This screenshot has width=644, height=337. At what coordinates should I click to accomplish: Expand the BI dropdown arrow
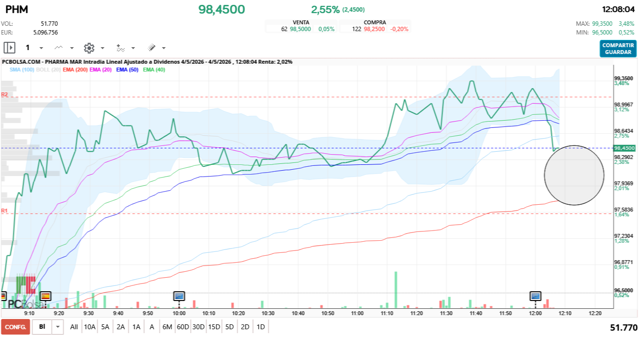[58, 327]
